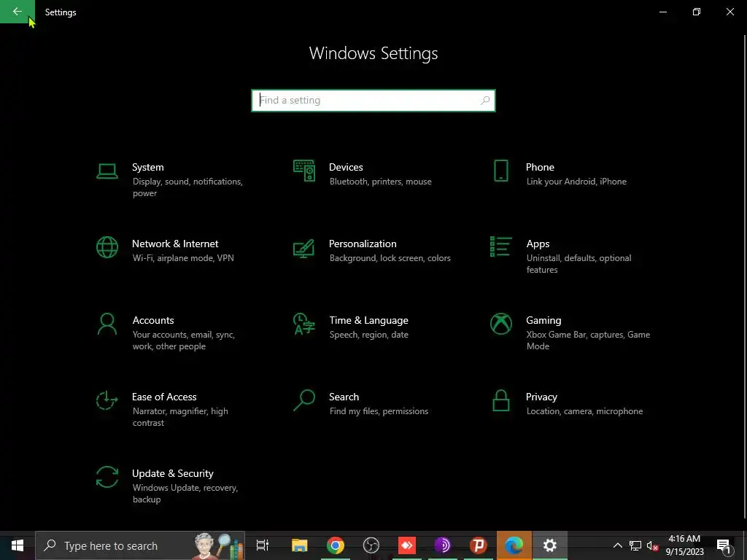The image size is (747, 560).
Task: Open OBS Studio from the taskbar
Action: [x=371, y=545]
